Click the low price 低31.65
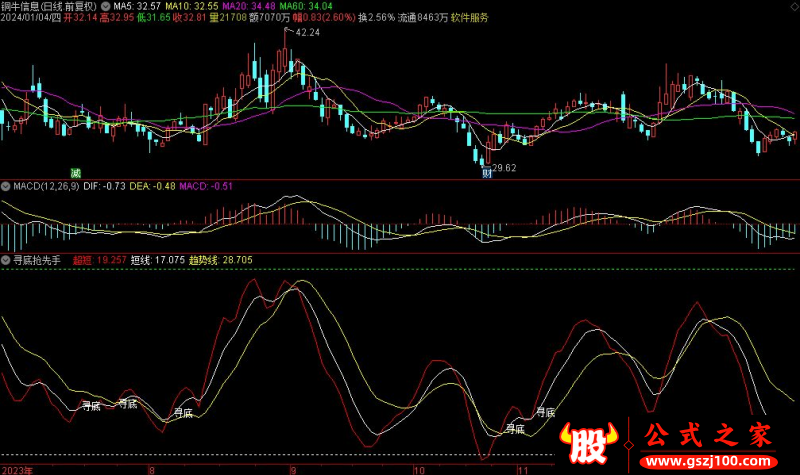Screen dimensions: 800x475 (154, 17)
